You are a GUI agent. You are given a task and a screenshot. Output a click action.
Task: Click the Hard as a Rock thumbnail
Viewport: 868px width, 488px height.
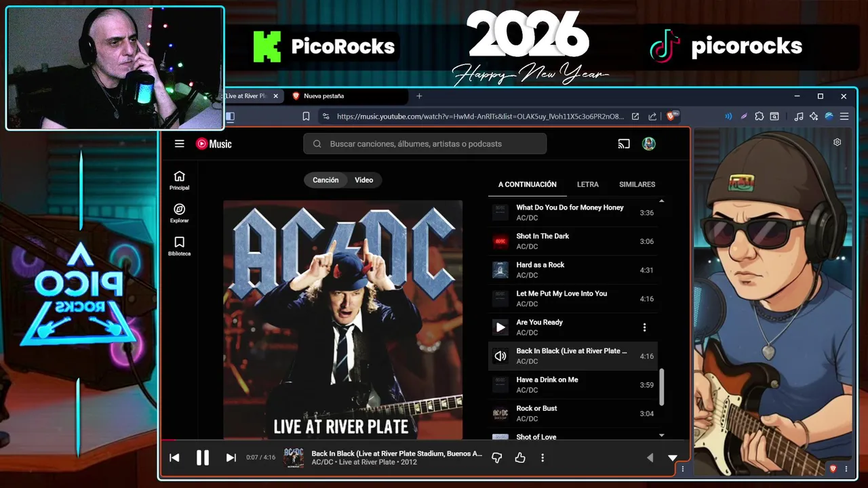pyautogui.click(x=500, y=270)
